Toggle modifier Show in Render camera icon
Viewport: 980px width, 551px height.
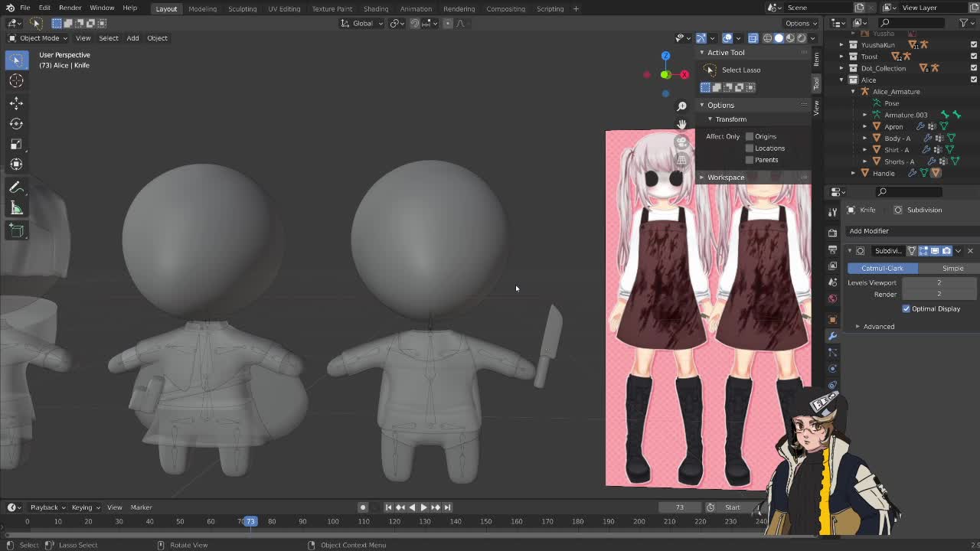[x=946, y=251]
